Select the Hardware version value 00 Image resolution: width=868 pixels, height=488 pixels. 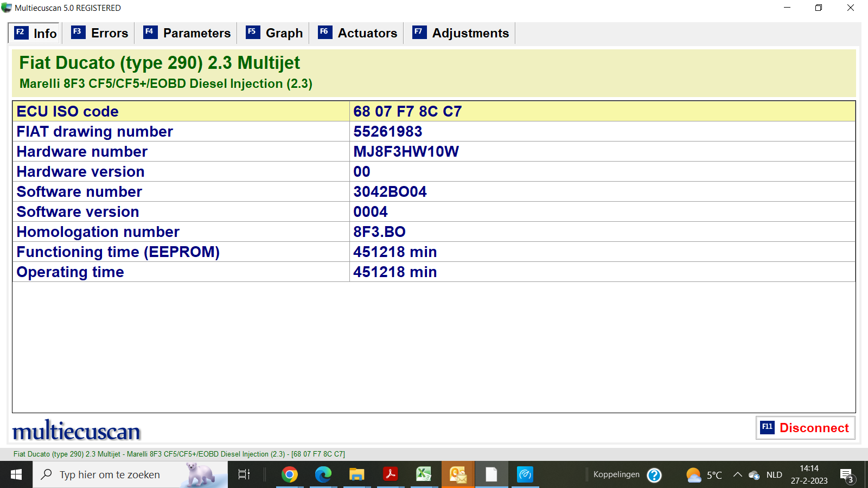362,171
